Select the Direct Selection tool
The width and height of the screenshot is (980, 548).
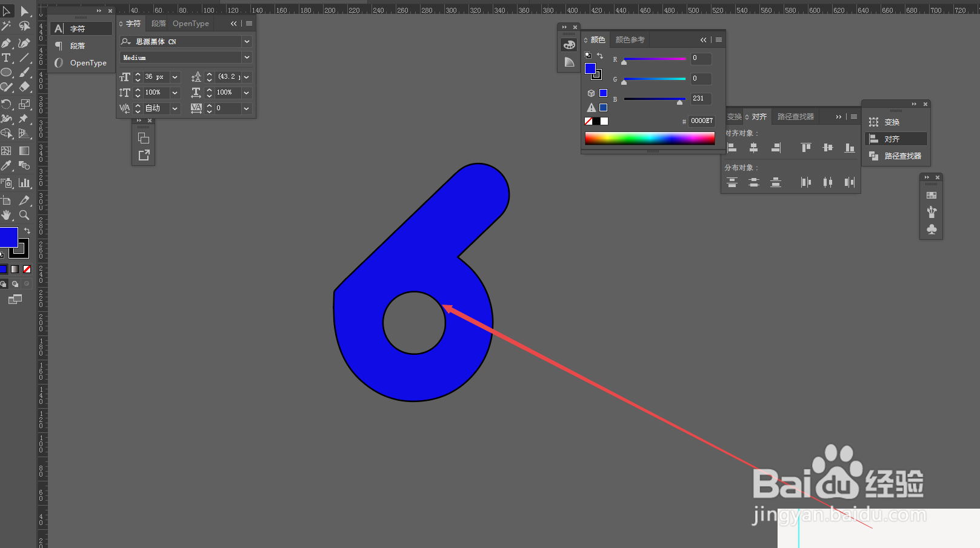point(24,11)
